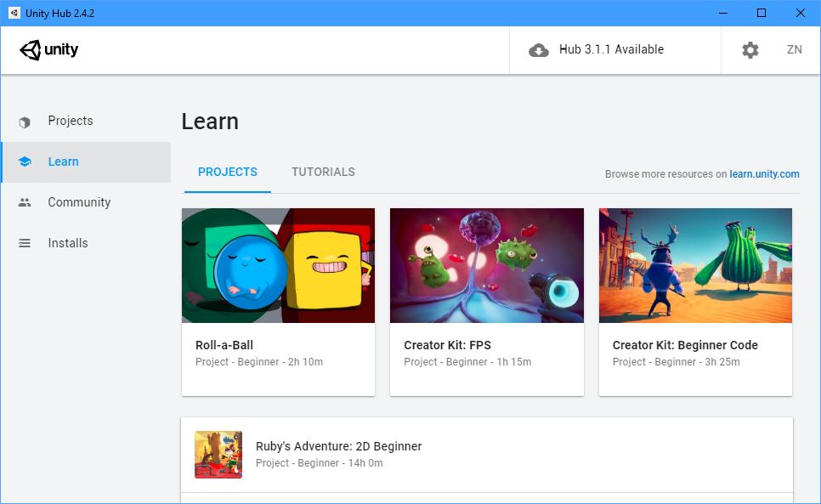Open the Creator Kit: FPS thumbnail image
Image resolution: width=821 pixels, height=504 pixels.
pyautogui.click(x=486, y=265)
